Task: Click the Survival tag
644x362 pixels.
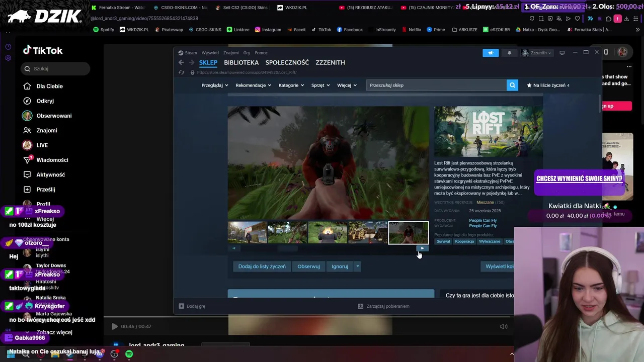Action: click(x=443, y=241)
